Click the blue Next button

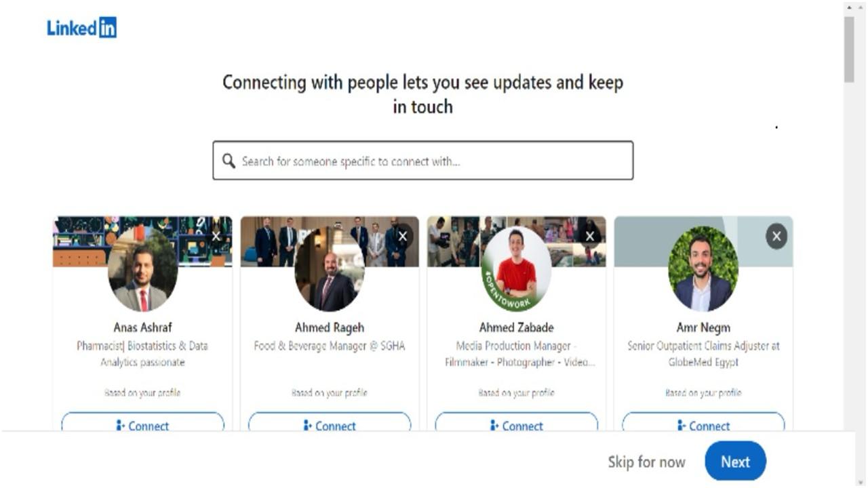point(735,462)
